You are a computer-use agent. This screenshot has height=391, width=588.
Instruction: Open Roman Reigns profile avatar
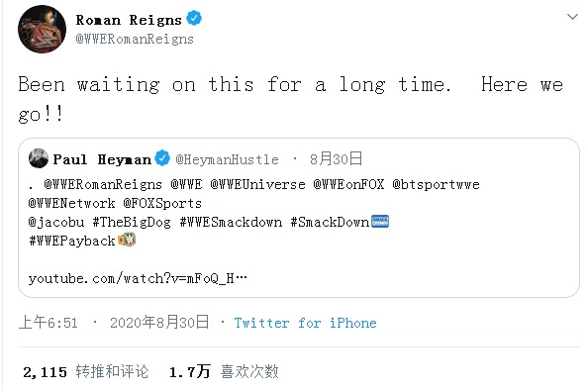pos(42,30)
